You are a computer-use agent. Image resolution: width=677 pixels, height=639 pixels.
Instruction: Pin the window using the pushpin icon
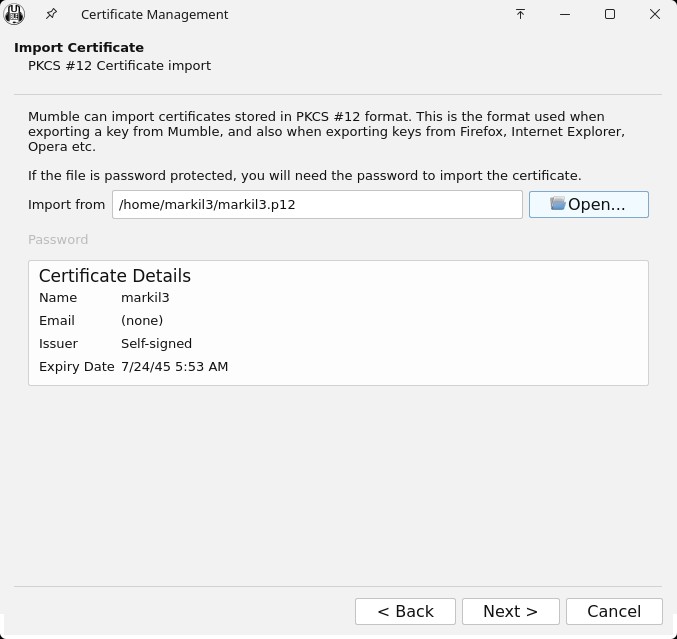(51, 14)
